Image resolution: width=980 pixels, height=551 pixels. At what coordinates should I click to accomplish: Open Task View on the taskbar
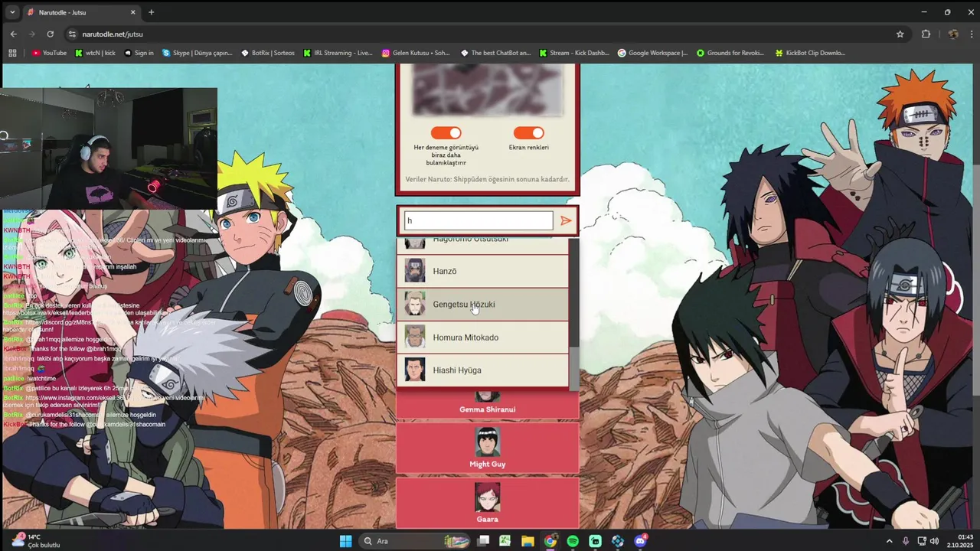click(x=483, y=541)
